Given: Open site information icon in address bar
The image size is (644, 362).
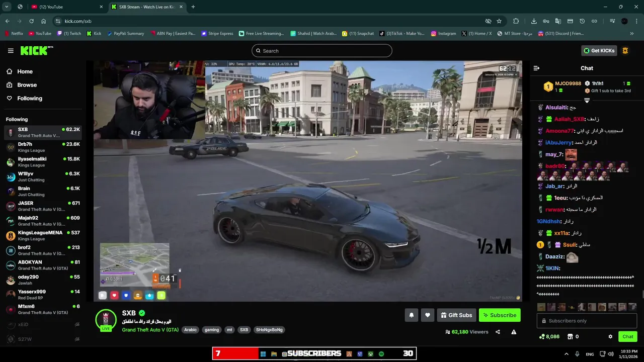Looking at the screenshot, I should coord(58,21).
